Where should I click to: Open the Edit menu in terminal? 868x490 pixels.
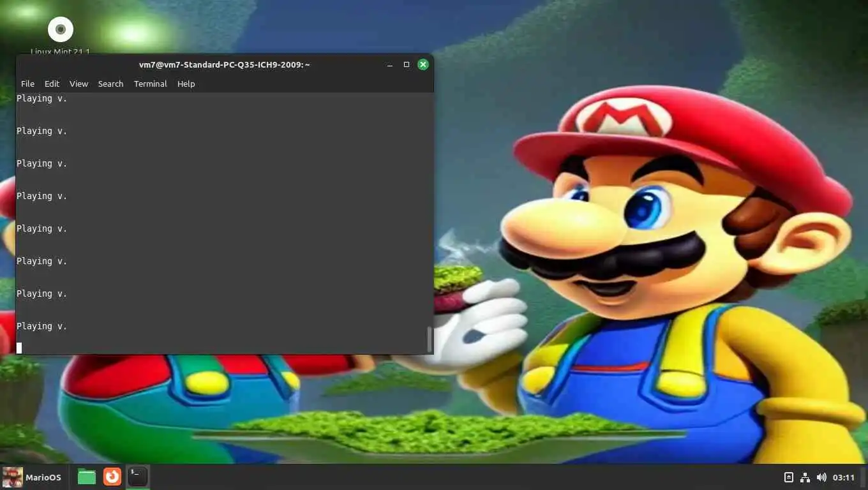52,84
